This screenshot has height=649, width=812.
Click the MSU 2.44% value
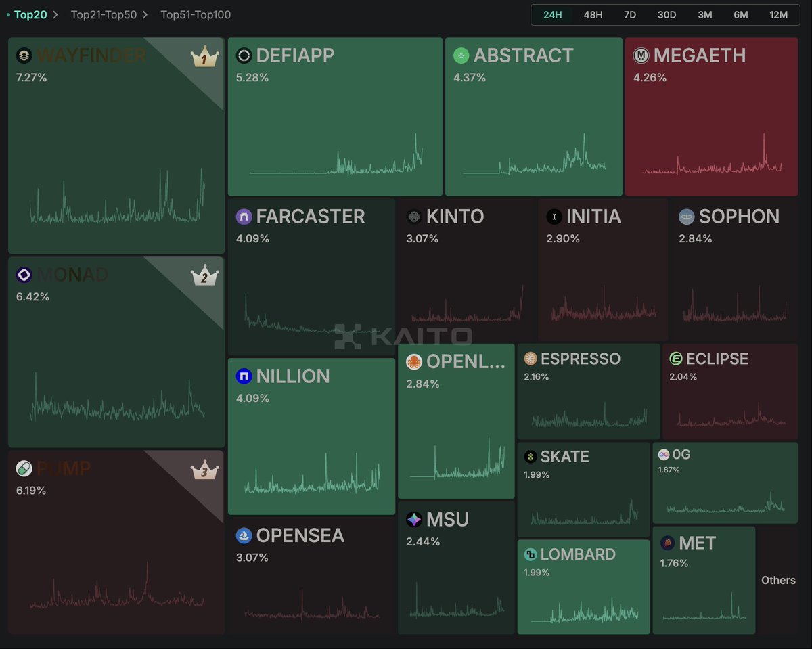click(423, 541)
